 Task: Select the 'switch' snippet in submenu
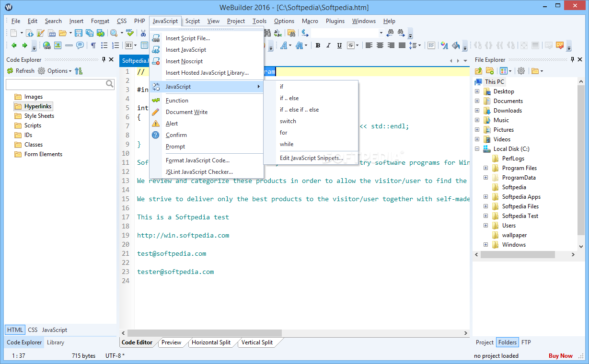click(x=288, y=121)
